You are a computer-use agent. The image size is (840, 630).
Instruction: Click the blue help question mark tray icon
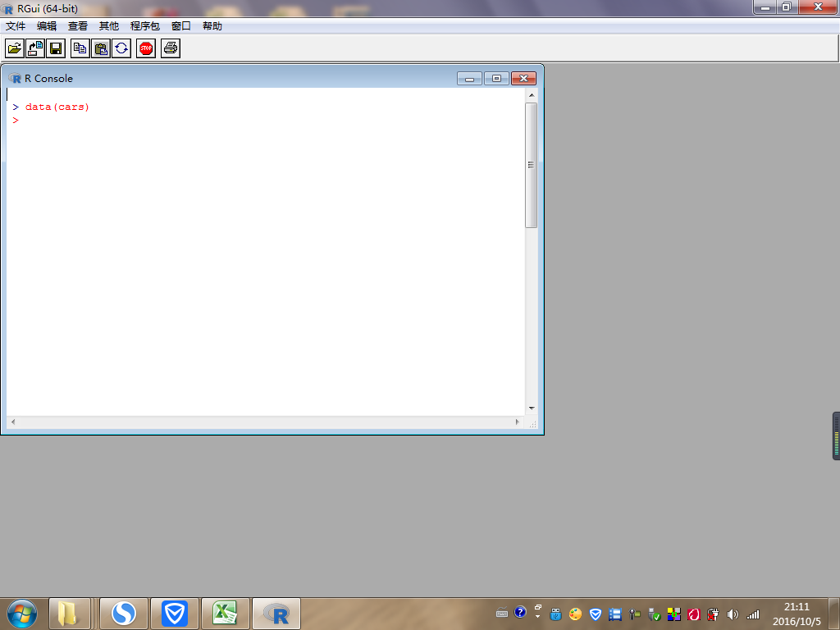click(x=519, y=612)
